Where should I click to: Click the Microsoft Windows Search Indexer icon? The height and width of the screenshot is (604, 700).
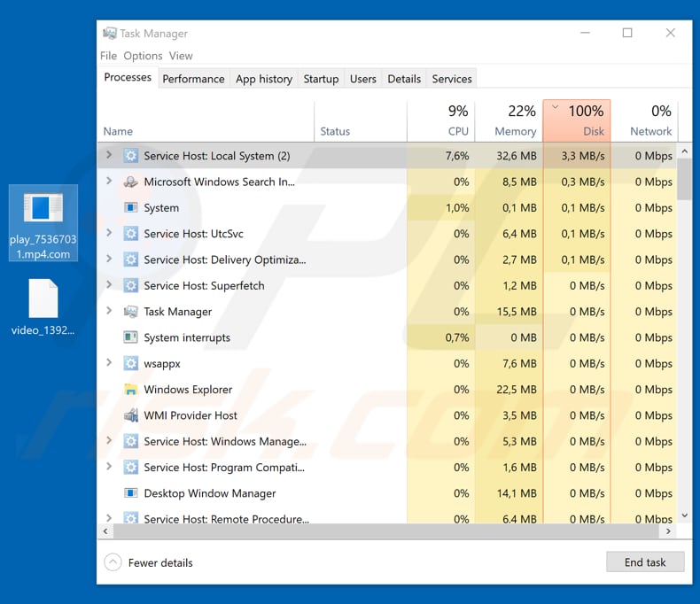(x=131, y=182)
